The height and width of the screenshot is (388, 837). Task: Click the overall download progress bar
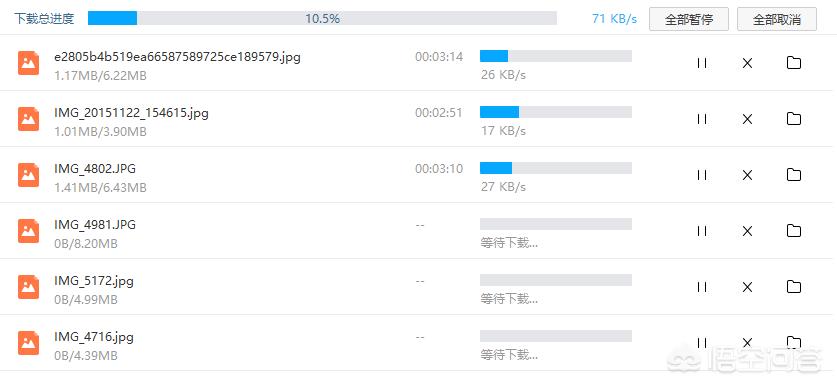[322, 19]
